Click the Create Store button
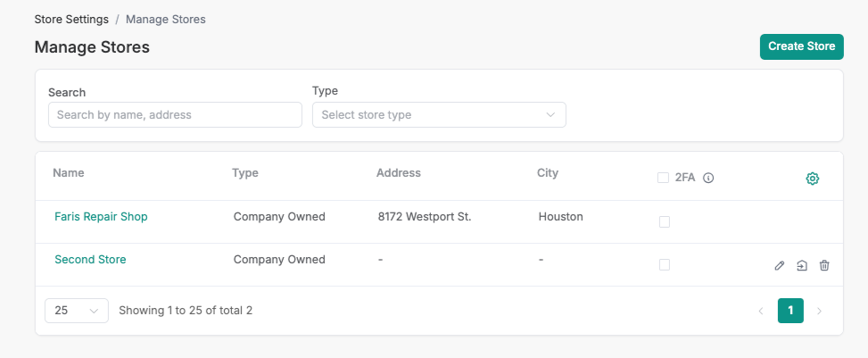The image size is (868, 358). tap(801, 46)
